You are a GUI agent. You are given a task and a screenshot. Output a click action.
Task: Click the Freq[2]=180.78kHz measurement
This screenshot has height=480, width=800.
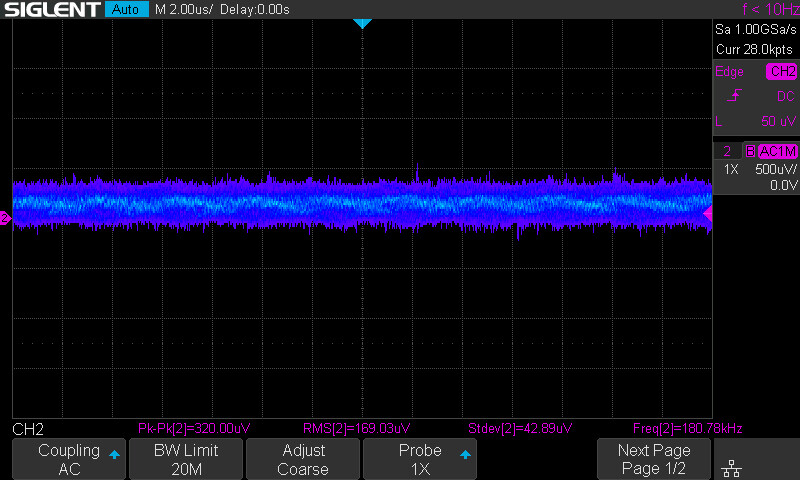tap(687, 428)
